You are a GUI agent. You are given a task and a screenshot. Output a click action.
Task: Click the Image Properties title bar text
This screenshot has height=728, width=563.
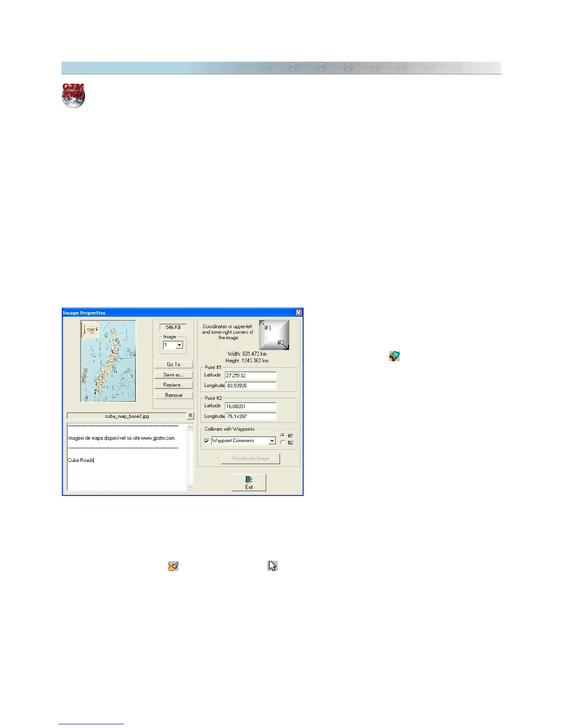[84, 313]
